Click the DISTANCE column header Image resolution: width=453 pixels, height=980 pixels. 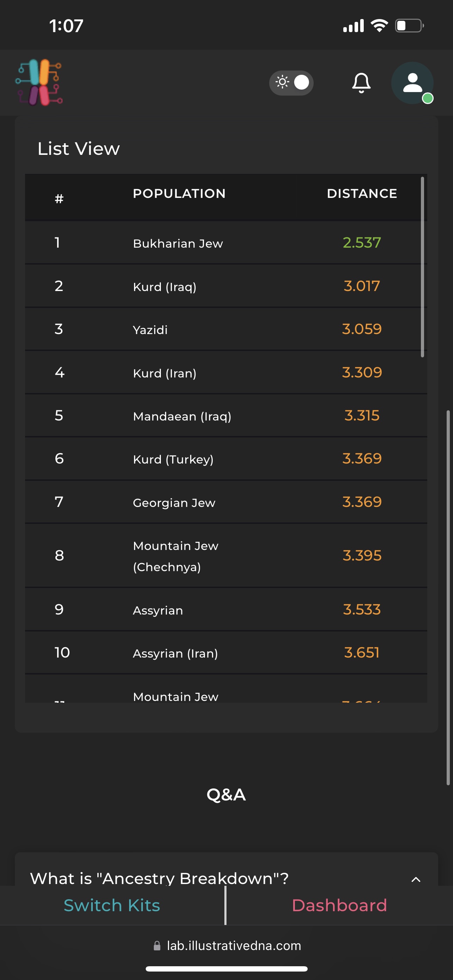coord(362,193)
